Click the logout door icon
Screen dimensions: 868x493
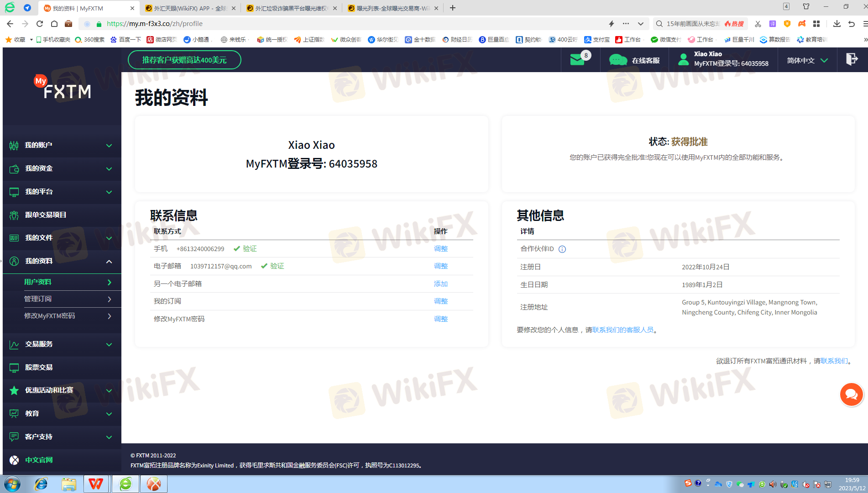tap(852, 59)
